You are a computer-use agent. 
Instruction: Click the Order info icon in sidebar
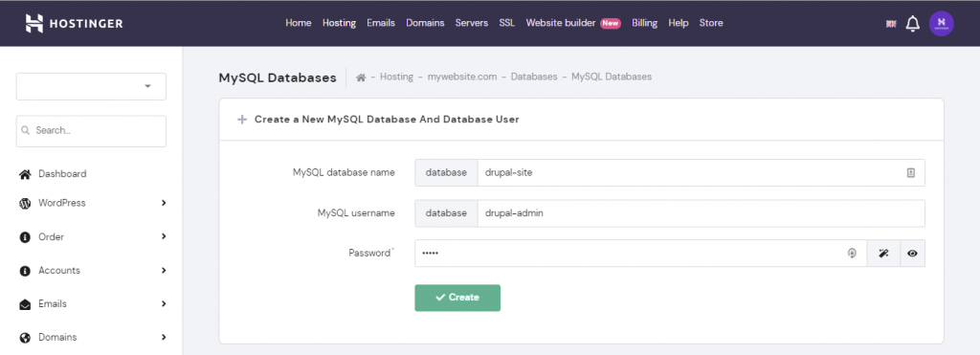25,237
